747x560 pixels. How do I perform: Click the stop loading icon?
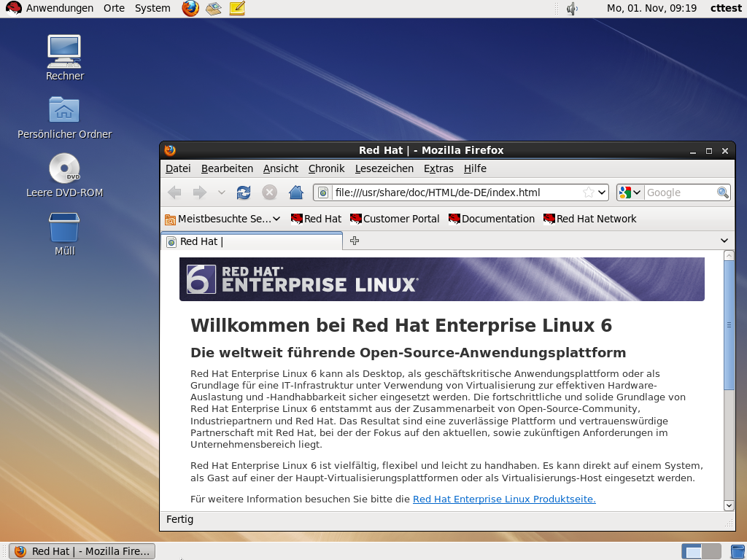point(269,192)
